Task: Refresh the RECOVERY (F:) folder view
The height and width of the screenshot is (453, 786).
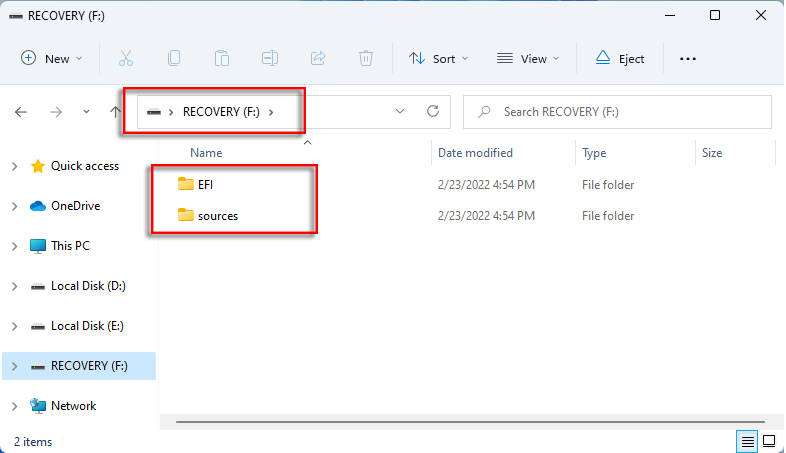Action: [433, 112]
